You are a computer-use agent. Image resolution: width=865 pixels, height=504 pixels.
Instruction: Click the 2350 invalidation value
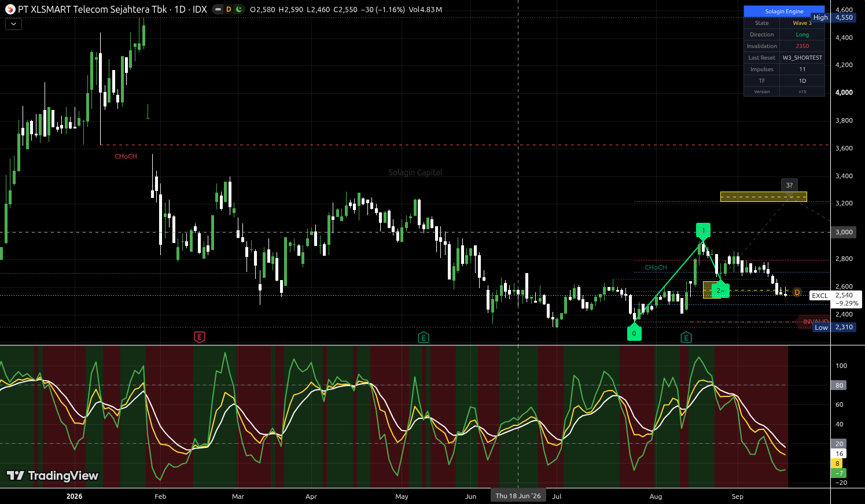coord(802,46)
